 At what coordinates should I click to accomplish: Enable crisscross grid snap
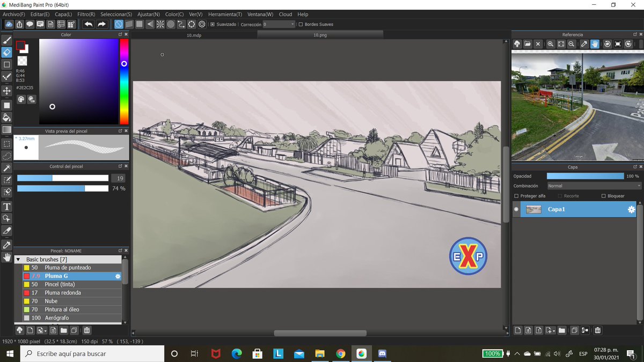click(x=140, y=24)
